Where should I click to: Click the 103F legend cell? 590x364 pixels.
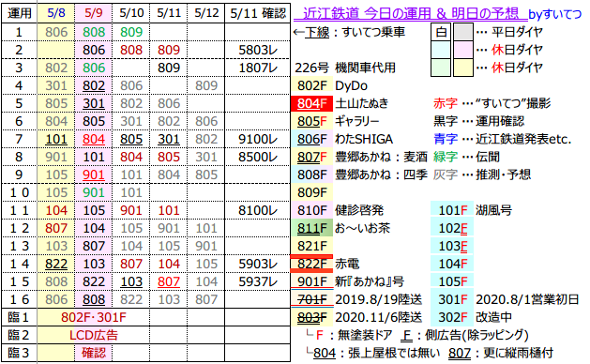click(x=452, y=246)
